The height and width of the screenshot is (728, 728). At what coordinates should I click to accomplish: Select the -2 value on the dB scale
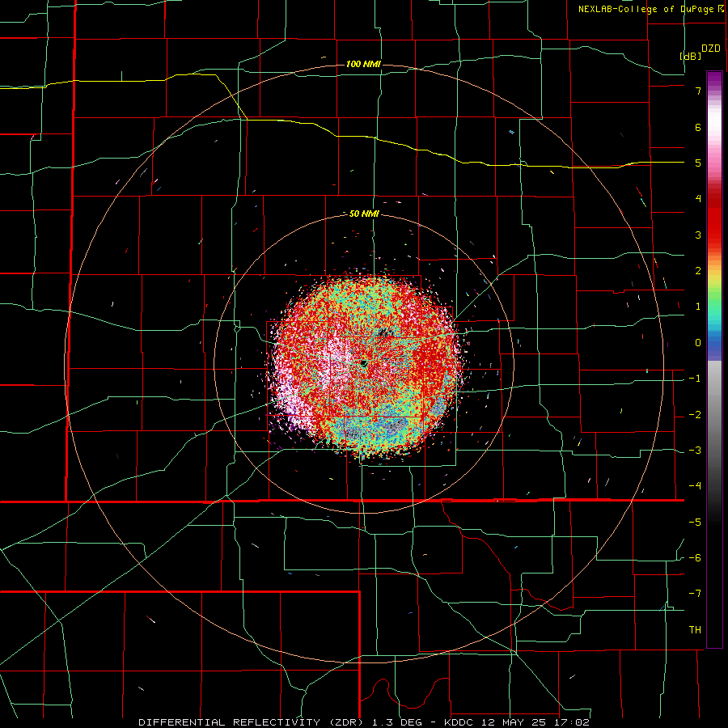coord(695,414)
